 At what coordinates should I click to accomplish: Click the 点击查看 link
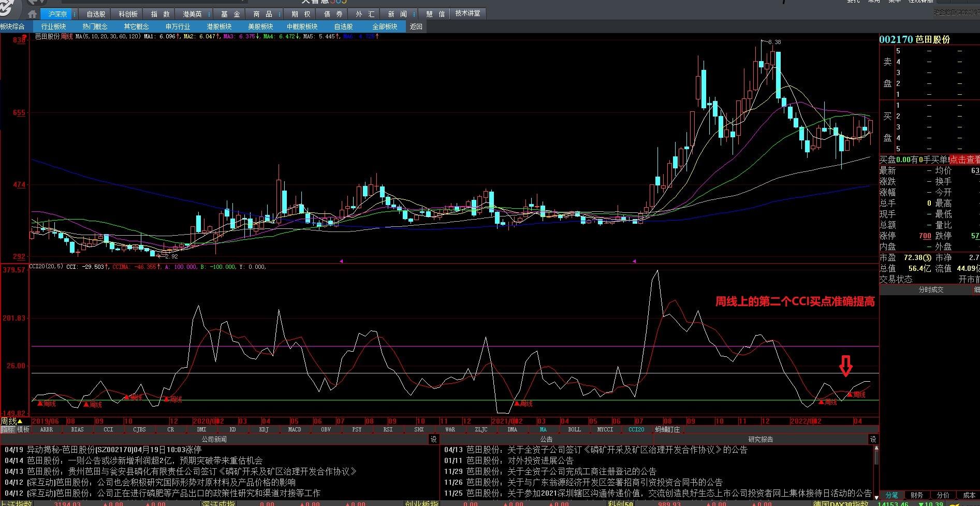point(964,160)
